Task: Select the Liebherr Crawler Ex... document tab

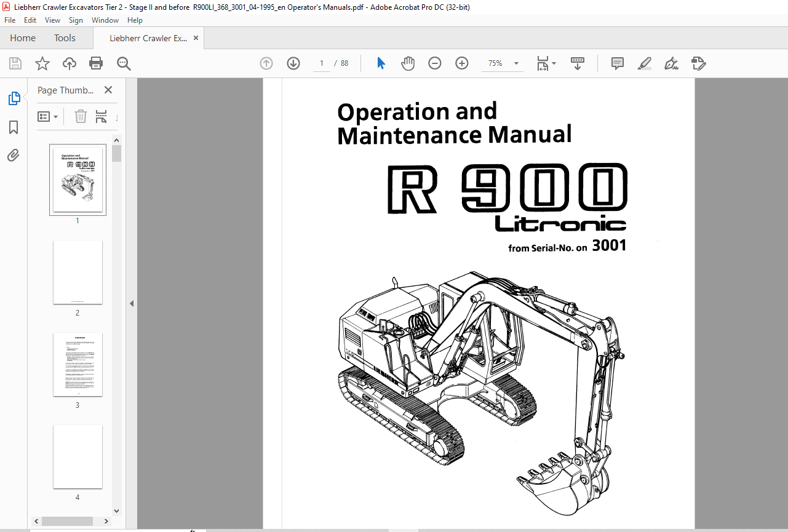Action: coord(148,38)
